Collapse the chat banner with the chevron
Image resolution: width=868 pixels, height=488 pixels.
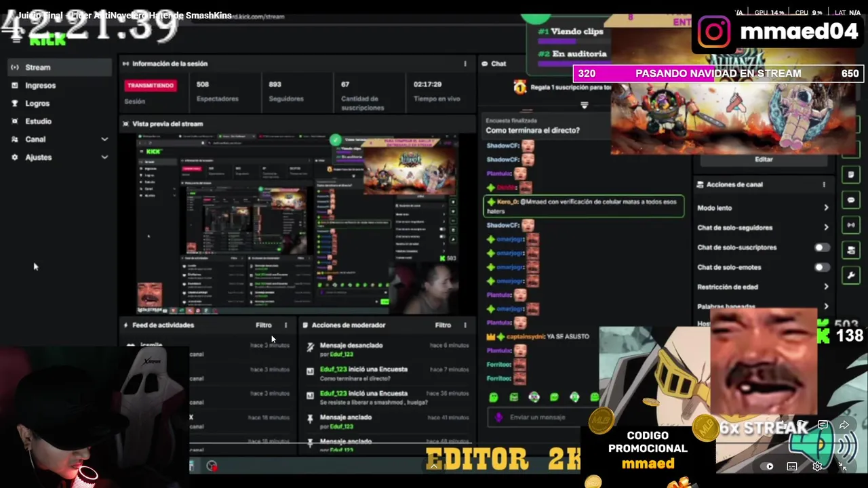(x=584, y=105)
